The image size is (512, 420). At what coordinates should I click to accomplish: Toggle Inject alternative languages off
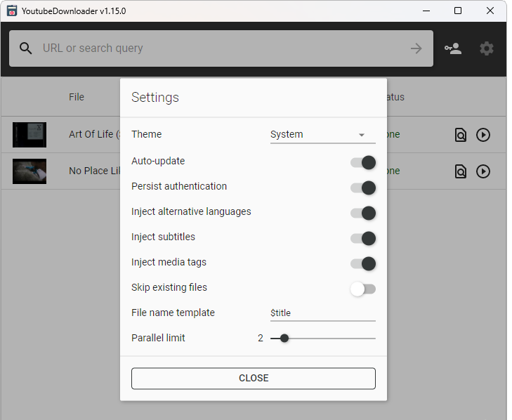tap(363, 213)
